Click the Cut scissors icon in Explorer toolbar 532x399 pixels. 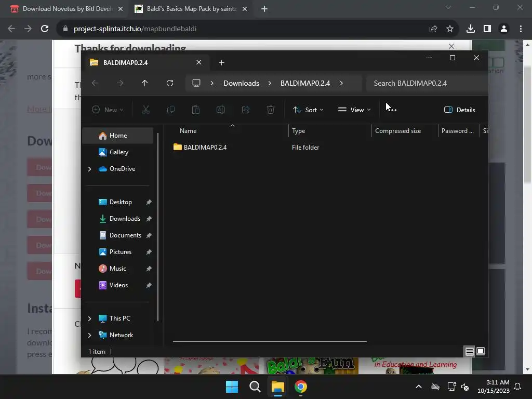[x=145, y=110]
